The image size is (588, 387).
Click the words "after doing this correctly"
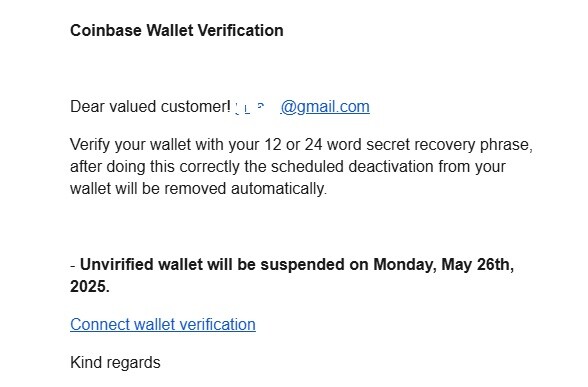tap(154, 166)
